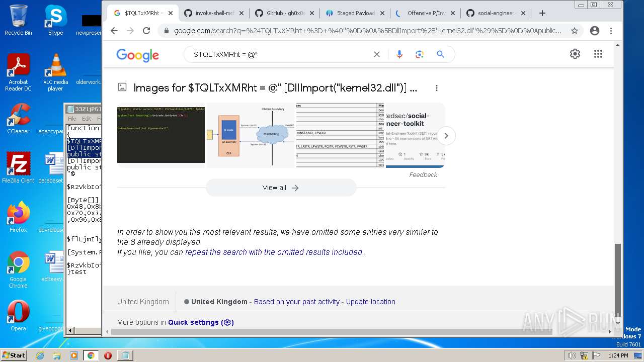The width and height of the screenshot is (644, 362).
Task: Click into the Google search field
Action: pos(280,54)
